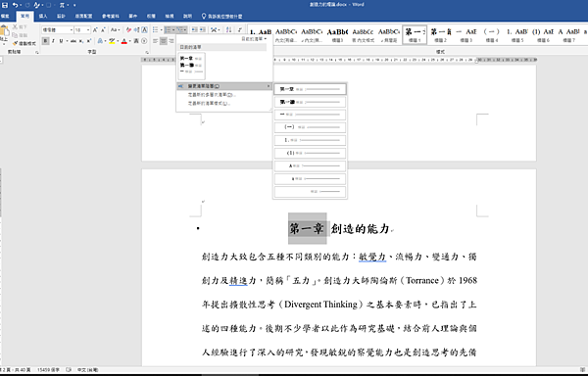
Task: Click the yellow text highlight color swatch
Action: tap(112, 41)
